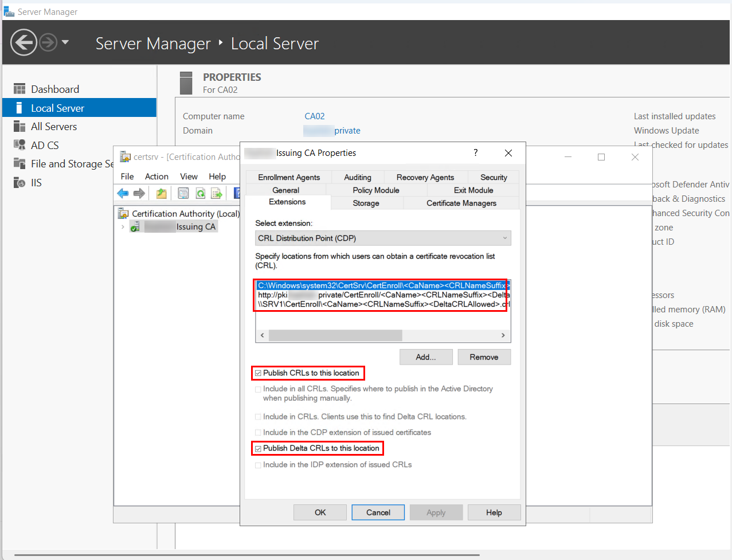Screen dimensions: 732x560
Task: Click the CRL list scroll right arrow
Action: (x=503, y=335)
